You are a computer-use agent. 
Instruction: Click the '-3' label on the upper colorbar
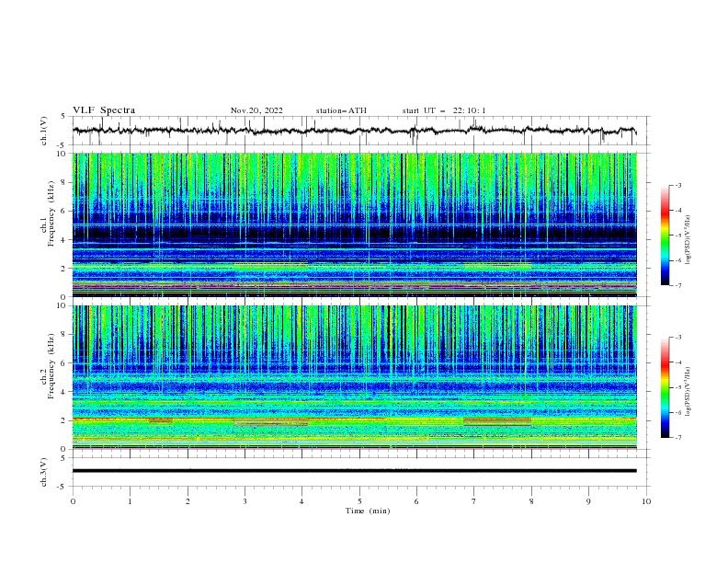point(677,185)
